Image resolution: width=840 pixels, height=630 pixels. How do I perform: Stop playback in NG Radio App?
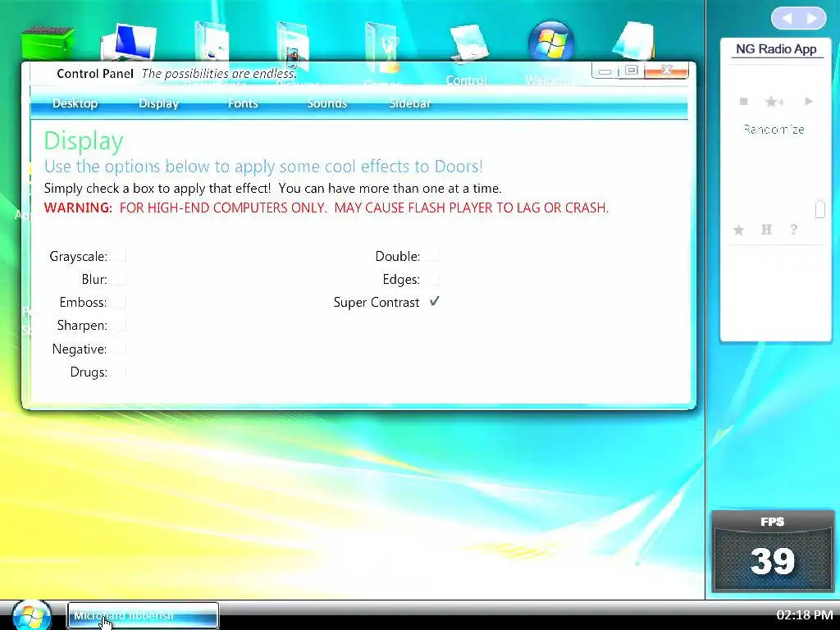[743, 101]
